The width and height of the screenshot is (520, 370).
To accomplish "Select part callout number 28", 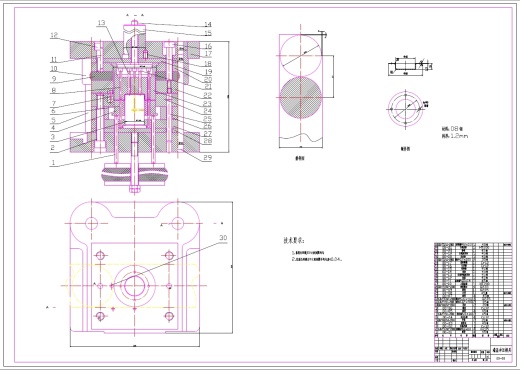I will 208,141.
